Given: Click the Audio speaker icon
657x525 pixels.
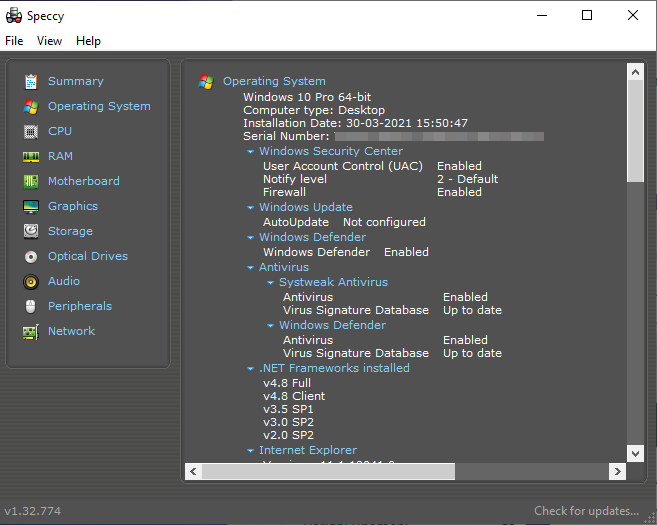Looking at the screenshot, I should (31, 282).
